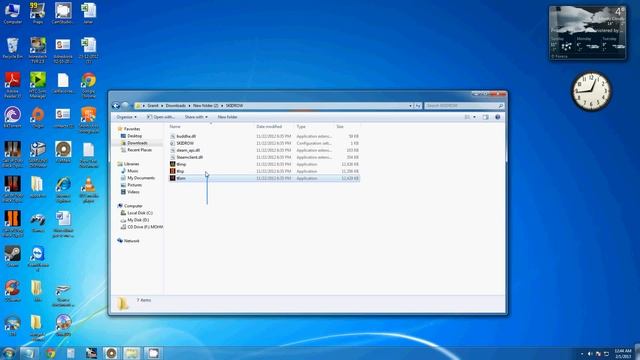Click the analog clock gadget
This screenshot has width=640, height=360.
tap(591, 91)
